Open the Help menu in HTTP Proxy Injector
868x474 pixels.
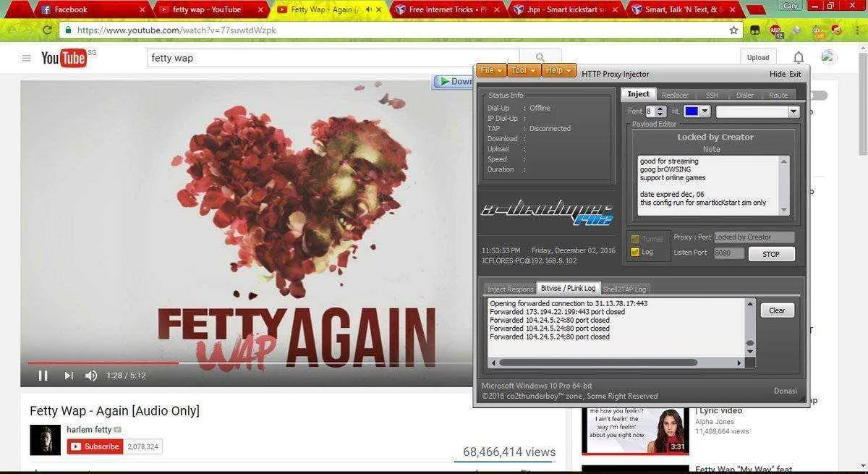559,70
